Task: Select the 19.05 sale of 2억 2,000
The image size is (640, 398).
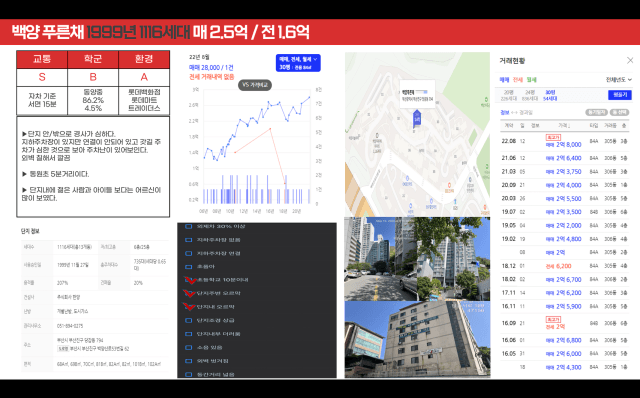Action: coord(564,225)
